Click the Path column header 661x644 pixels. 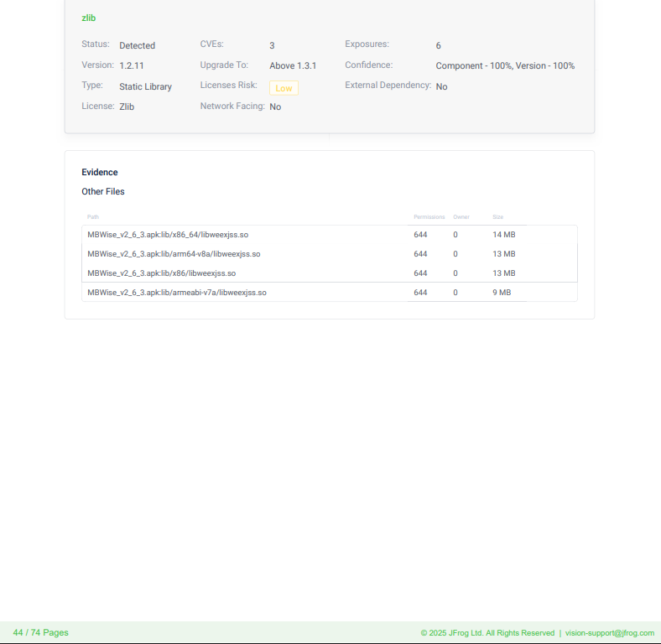pos(93,217)
